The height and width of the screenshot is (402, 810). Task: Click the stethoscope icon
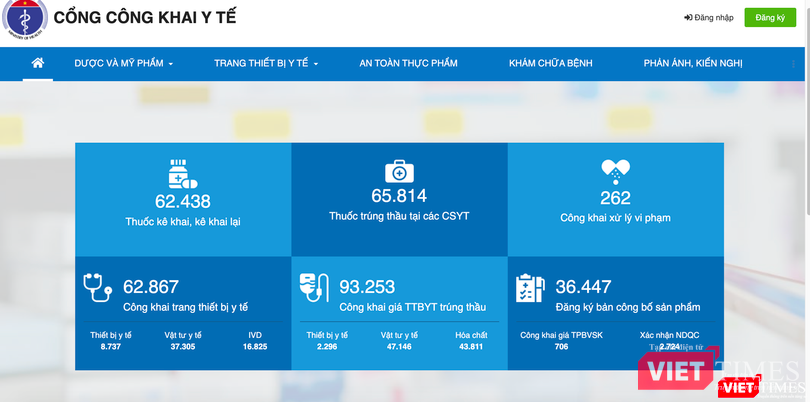click(x=97, y=287)
